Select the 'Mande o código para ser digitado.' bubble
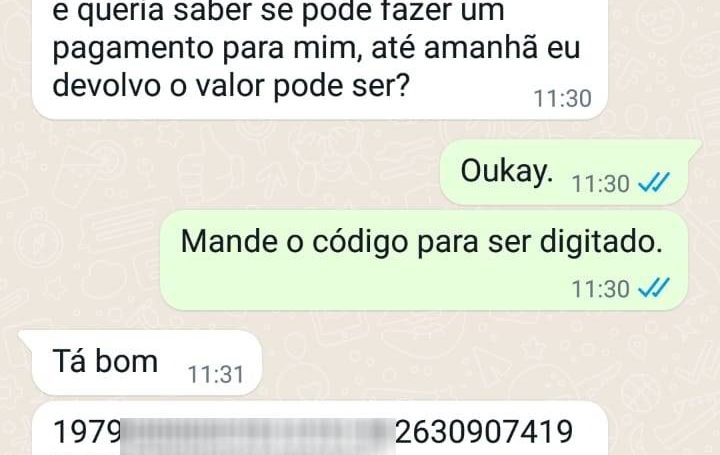 pos(424,260)
